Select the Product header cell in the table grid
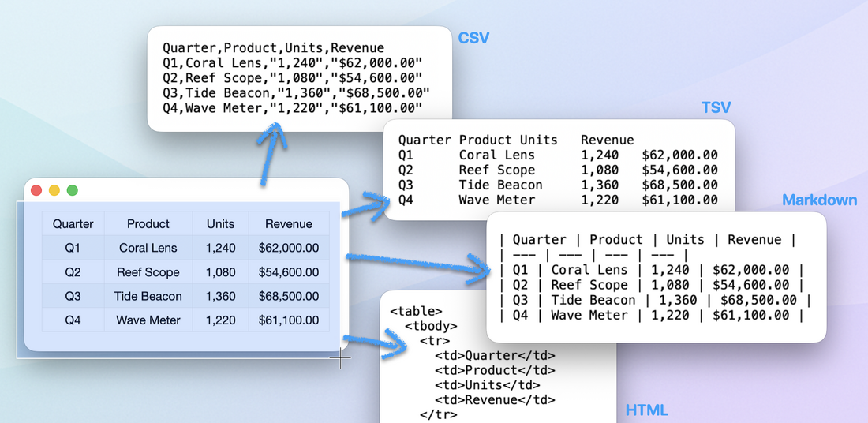This screenshot has height=423, width=868. [148, 224]
